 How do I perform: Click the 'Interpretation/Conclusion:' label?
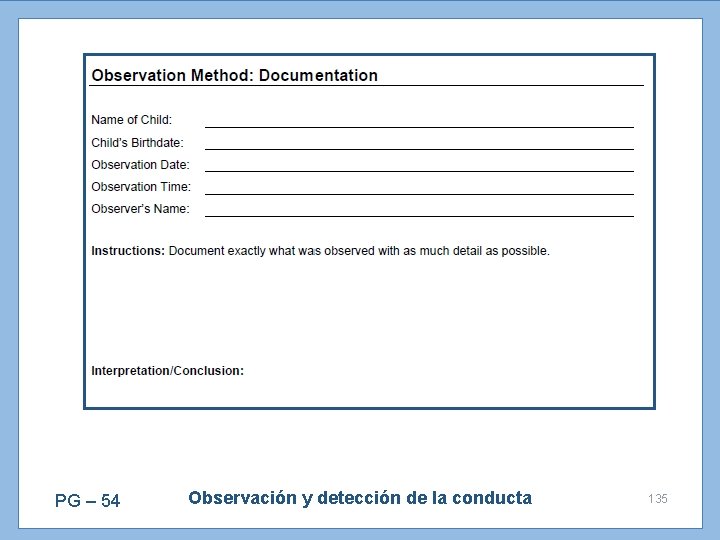coord(168,371)
